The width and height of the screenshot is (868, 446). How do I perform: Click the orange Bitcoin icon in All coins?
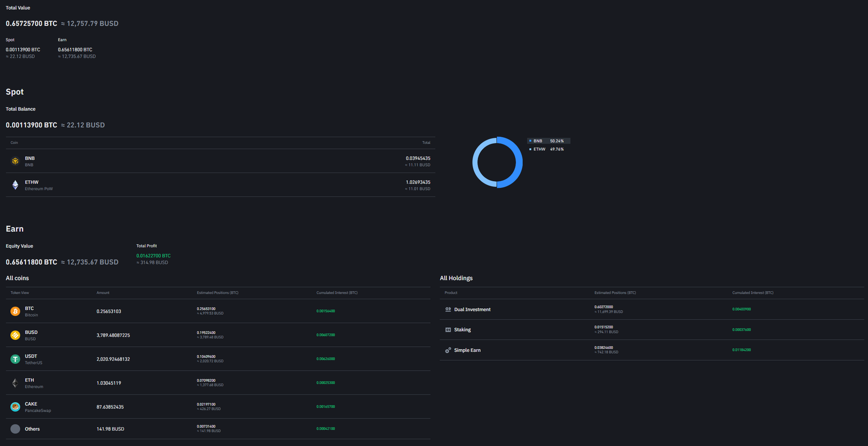point(15,311)
